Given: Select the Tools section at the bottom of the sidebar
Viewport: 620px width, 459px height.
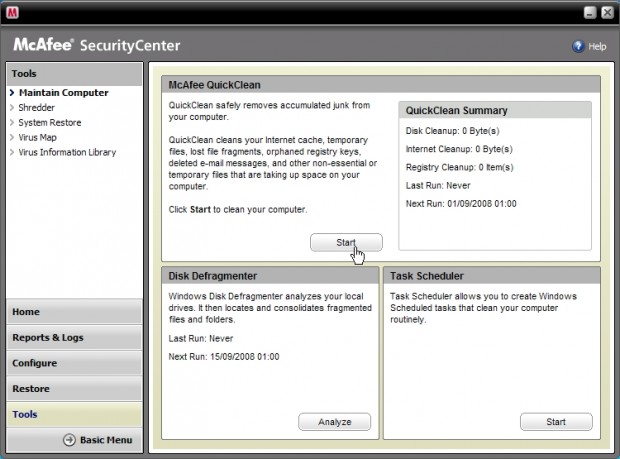Looking at the screenshot, I should coord(76,414).
